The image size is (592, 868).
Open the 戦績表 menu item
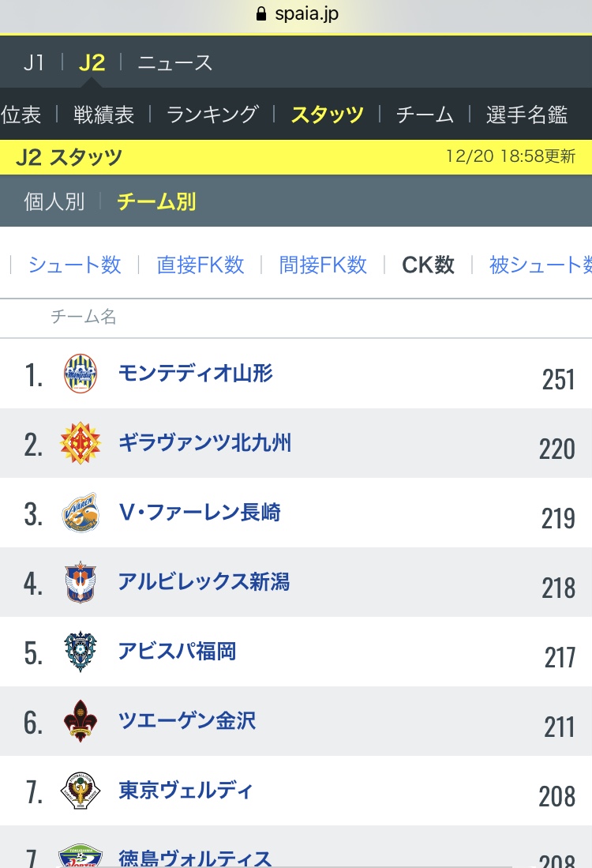click(x=103, y=115)
